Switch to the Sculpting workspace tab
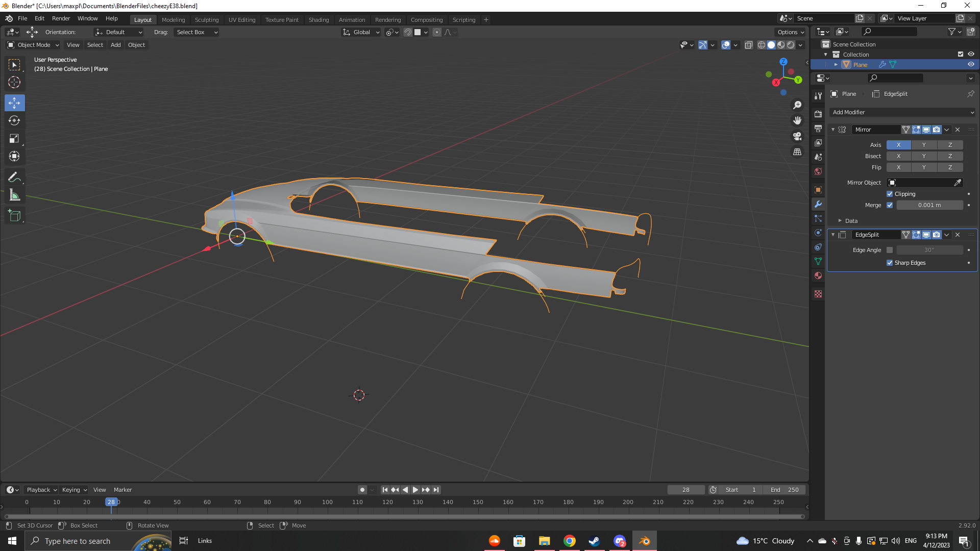This screenshot has width=980, height=551. 206,20
